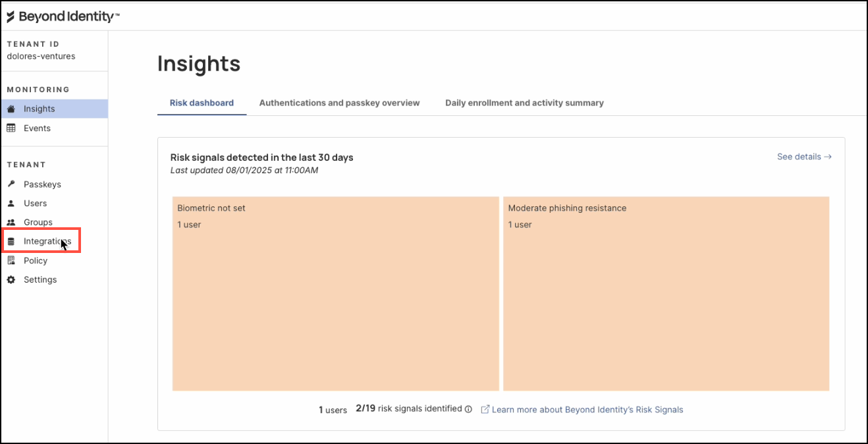Click the risk signals info icon
This screenshot has width=868, height=444.
click(x=468, y=409)
